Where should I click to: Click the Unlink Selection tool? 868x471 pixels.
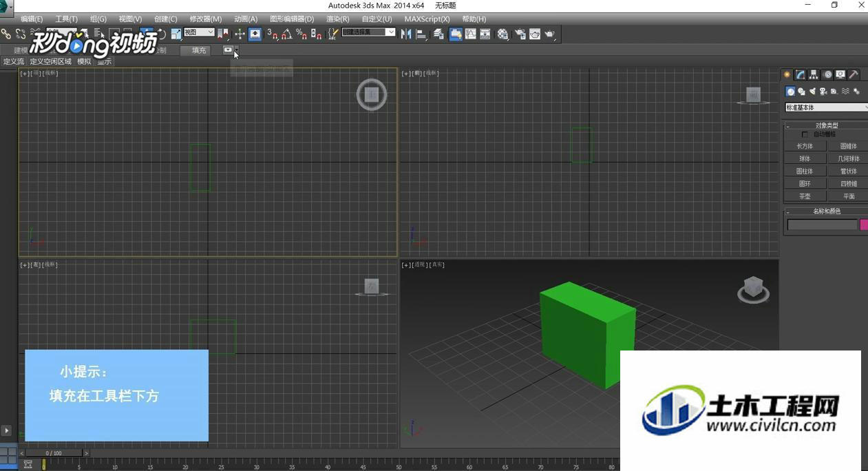(21, 34)
